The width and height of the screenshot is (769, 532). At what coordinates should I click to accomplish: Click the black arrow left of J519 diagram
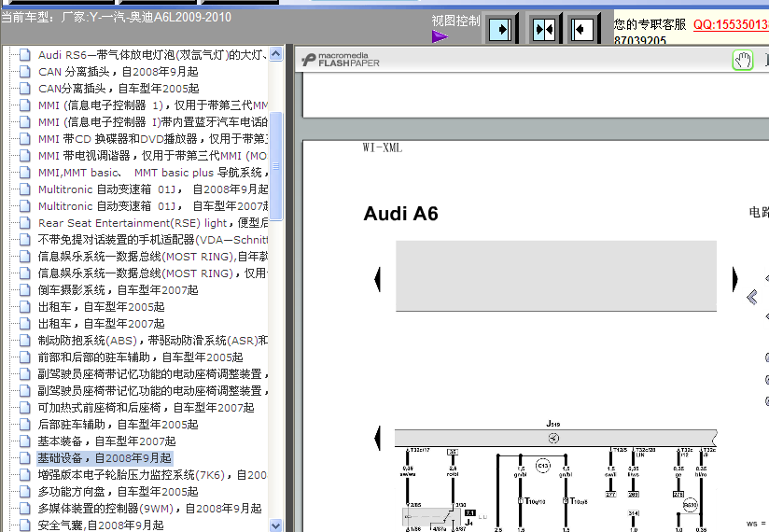377,438
